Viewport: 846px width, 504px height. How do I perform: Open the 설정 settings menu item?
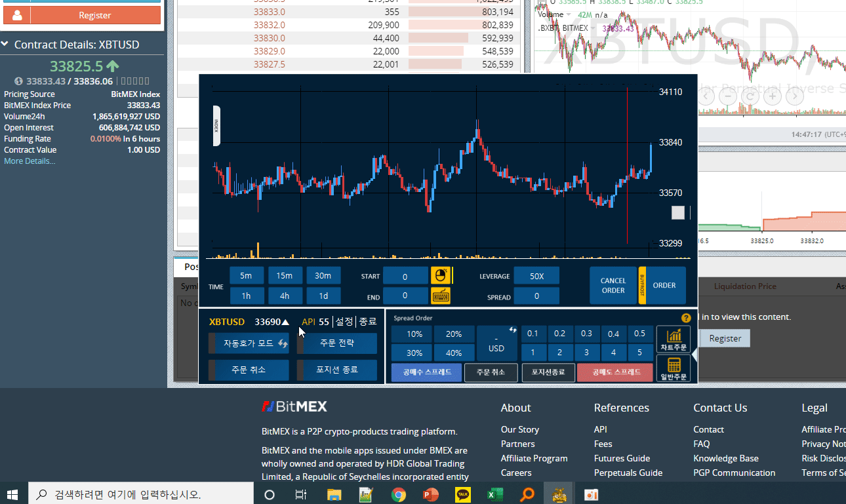coord(344,322)
